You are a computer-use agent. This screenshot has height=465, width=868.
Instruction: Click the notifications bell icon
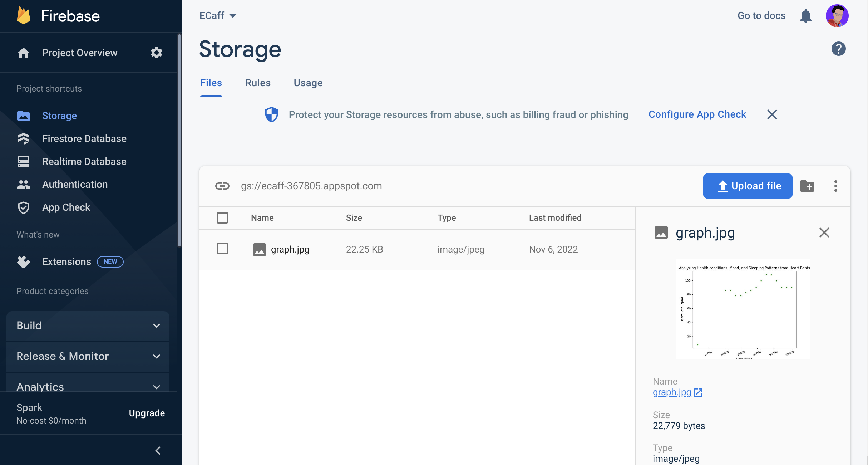(805, 16)
